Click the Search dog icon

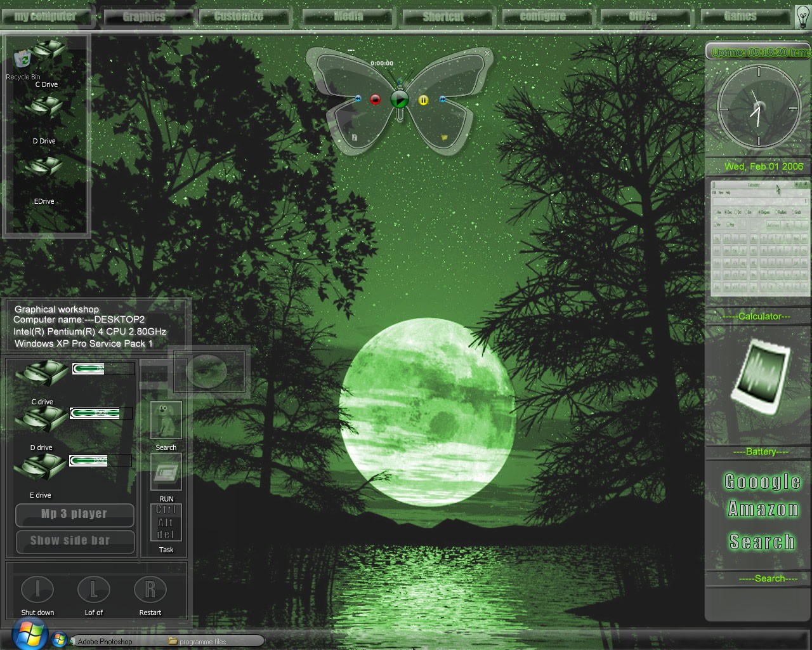(166, 420)
